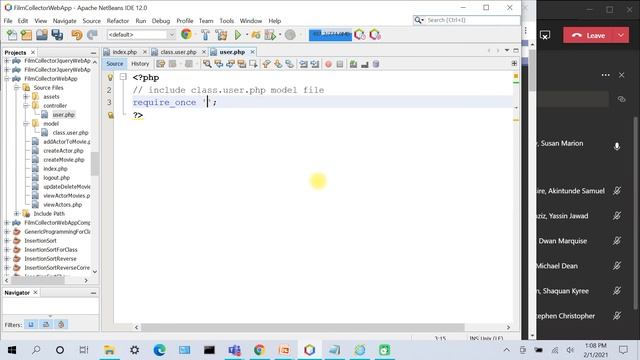Click the Redo arrow icon
This screenshot has width=640, height=360.
[x=92, y=35]
